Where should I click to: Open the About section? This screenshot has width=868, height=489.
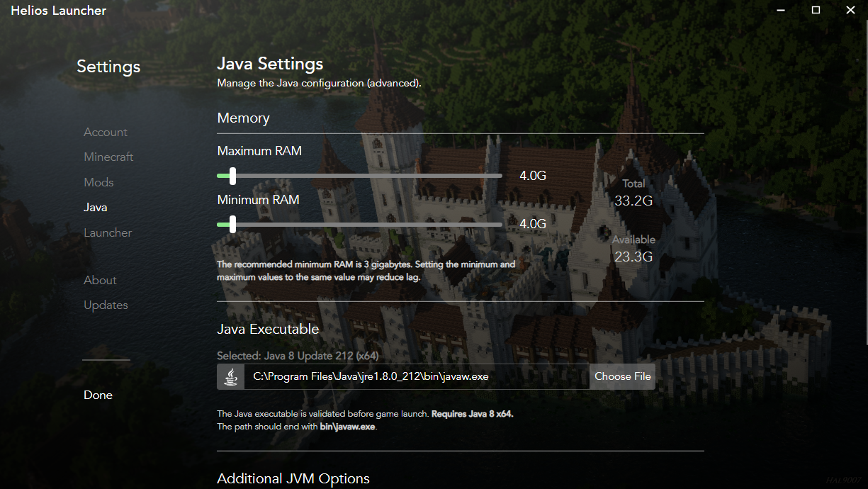click(100, 281)
